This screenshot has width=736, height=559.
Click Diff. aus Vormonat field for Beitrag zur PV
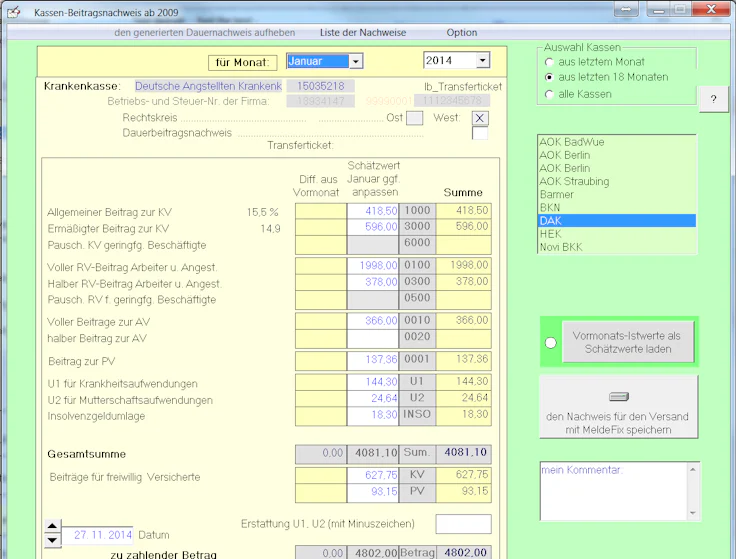pos(321,360)
